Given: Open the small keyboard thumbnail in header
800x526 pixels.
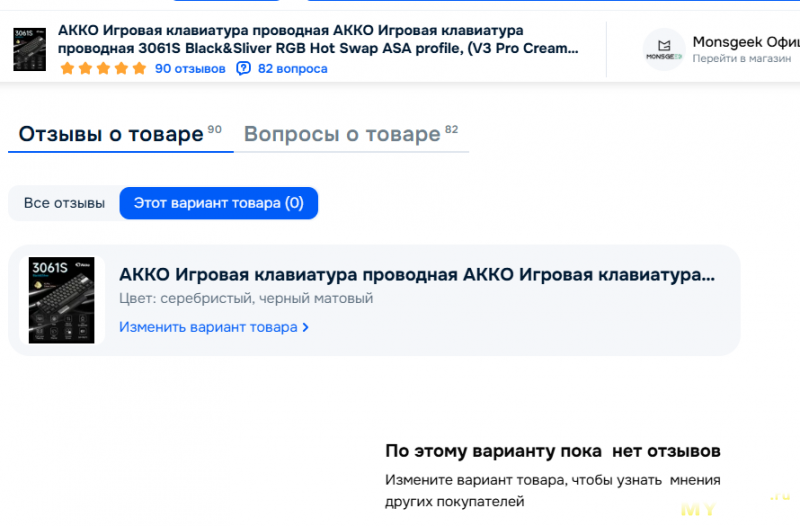Looking at the screenshot, I should coord(29,49).
